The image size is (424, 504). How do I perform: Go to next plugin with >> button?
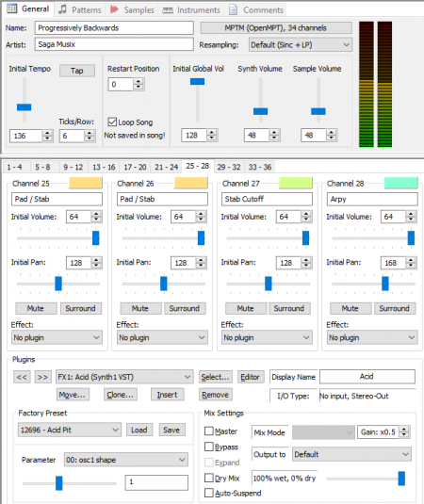pyautogui.click(x=42, y=377)
